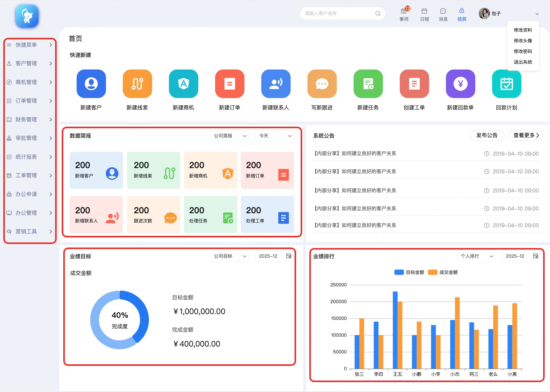The height and width of the screenshot is (392, 550).
Task: Open the 审批管理 sidebar menu
Action: pyautogui.click(x=30, y=138)
